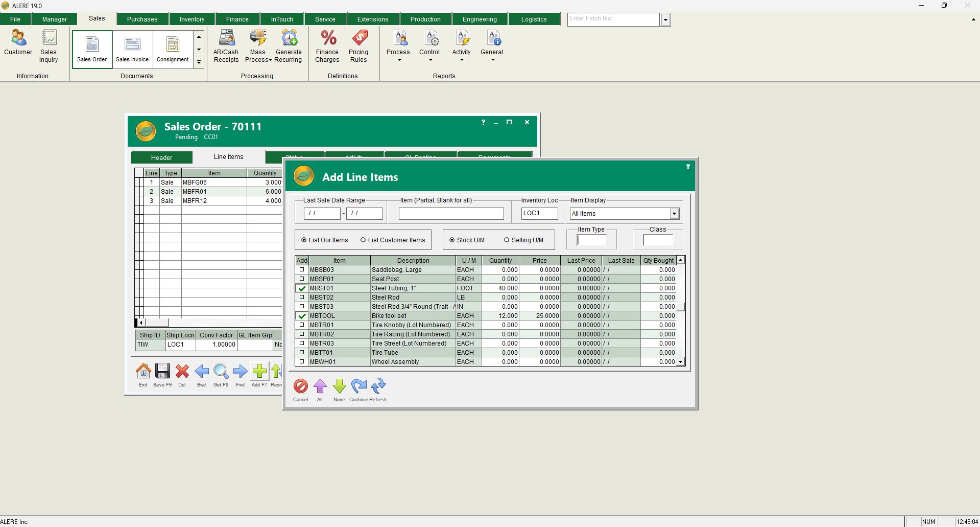
Task: Click the Item partial search input field
Action: pos(451,214)
